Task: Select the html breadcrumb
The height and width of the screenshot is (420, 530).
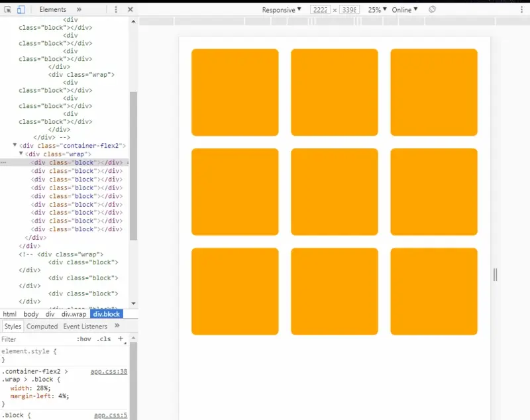Action: click(x=9, y=314)
